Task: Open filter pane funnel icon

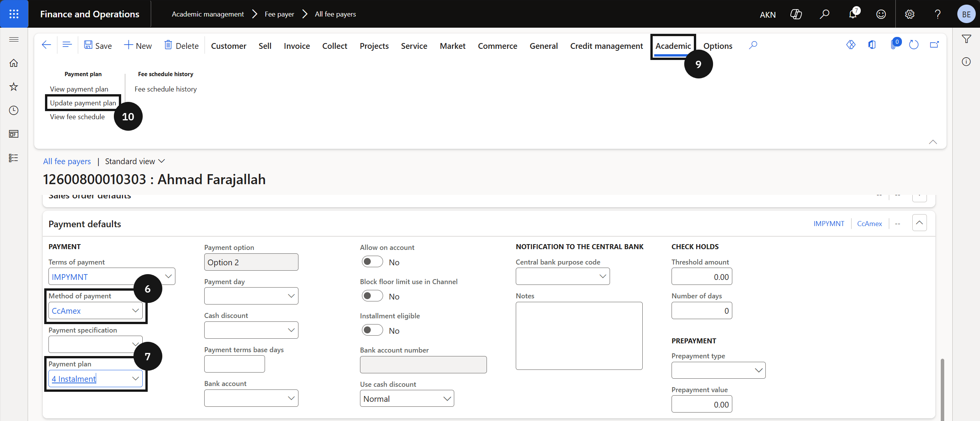Action: click(967, 39)
